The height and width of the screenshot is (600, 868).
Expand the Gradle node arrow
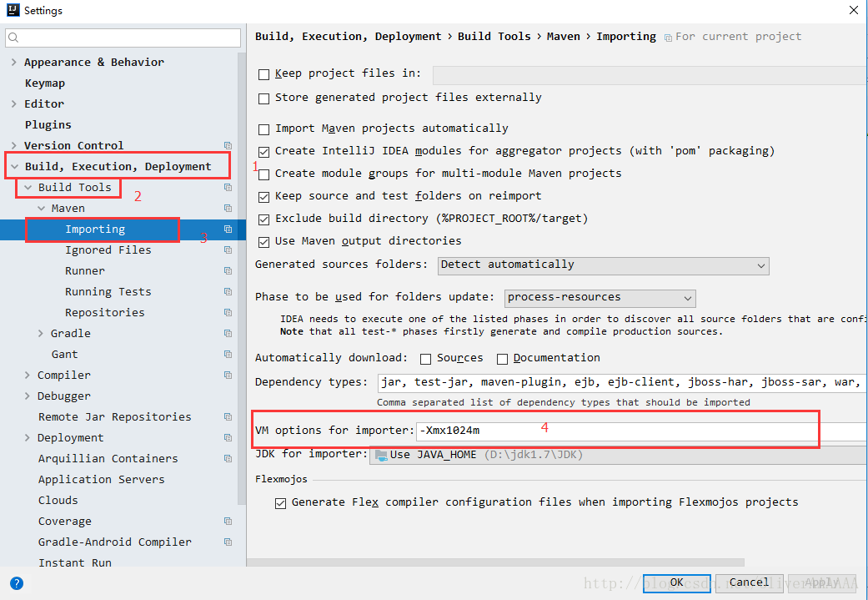[40, 334]
